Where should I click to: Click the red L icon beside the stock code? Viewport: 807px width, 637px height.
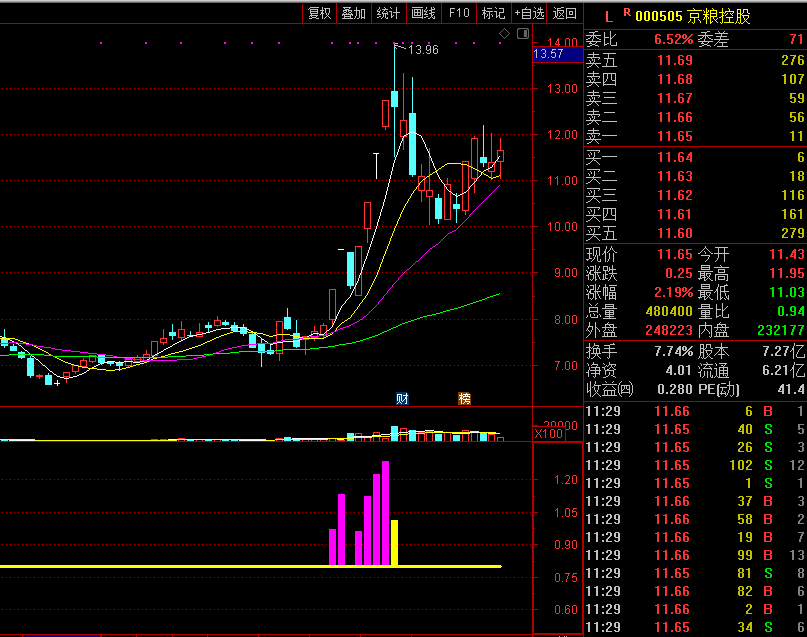click(x=609, y=17)
